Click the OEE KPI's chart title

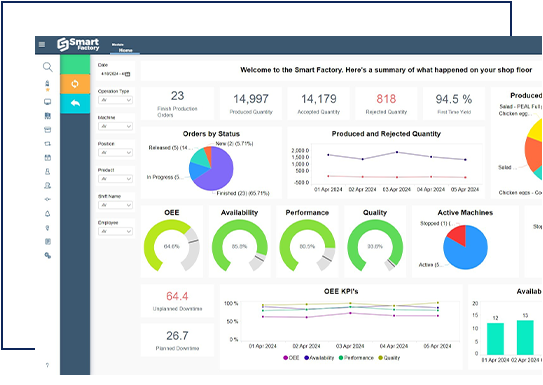341,292
